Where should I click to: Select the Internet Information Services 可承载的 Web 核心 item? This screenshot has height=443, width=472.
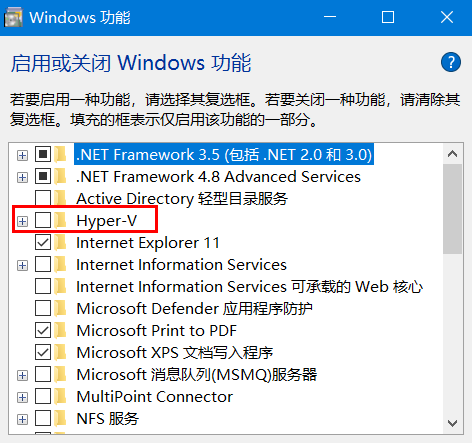click(250, 287)
